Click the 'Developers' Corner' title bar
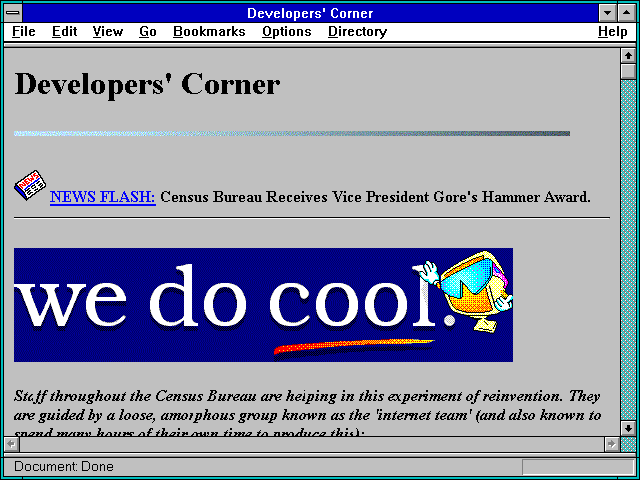Image resolution: width=640 pixels, height=480 pixels. [x=310, y=13]
